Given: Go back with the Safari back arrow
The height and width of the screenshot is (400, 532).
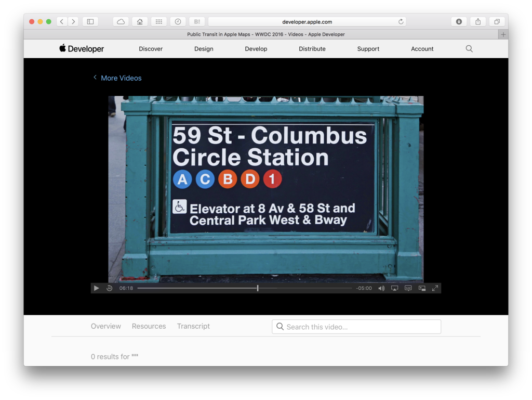Looking at the screenshot, I should click(x=62, y=22).
